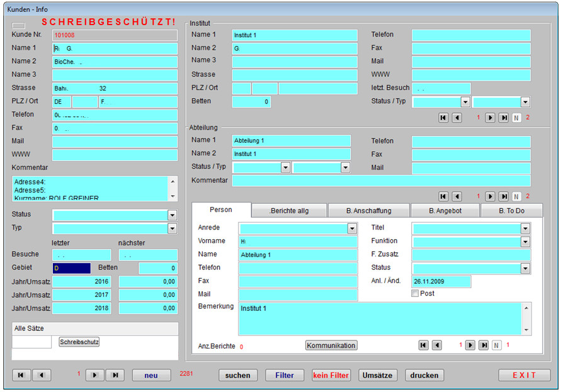
Task: Click the N new-record button on Person tab
Action: 496,345
